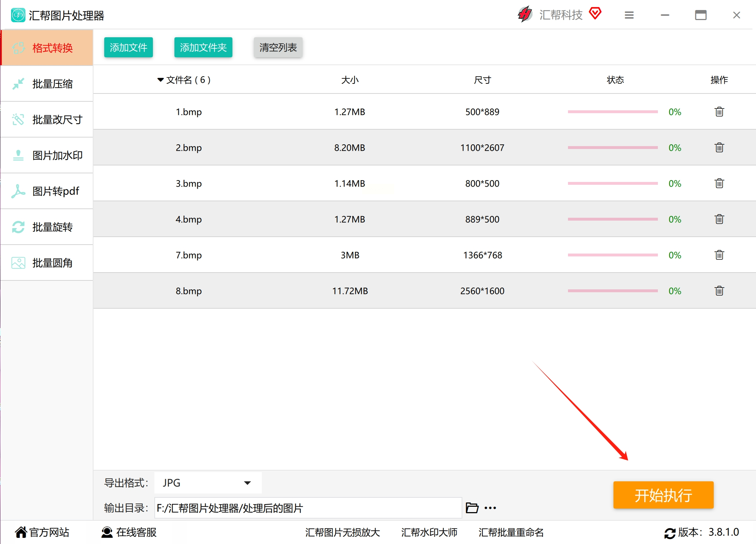Delete 1.bmp using its trash icon

click(719, 112)
